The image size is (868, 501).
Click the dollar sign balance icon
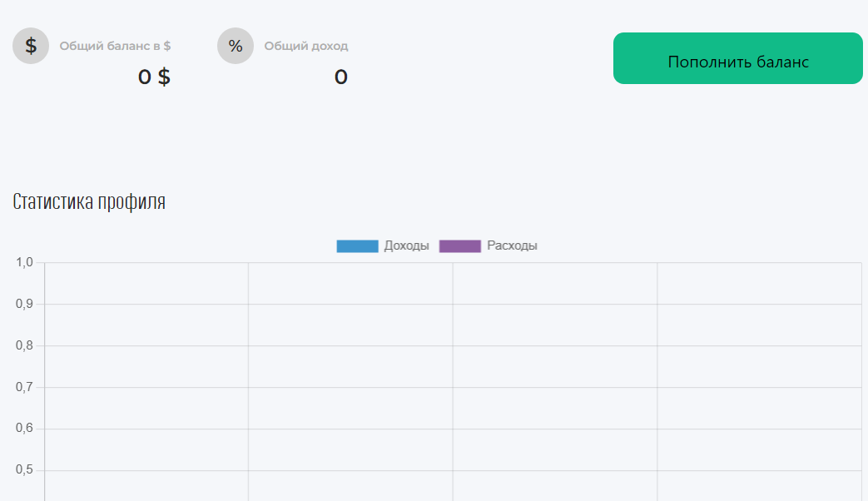(31, 46)
